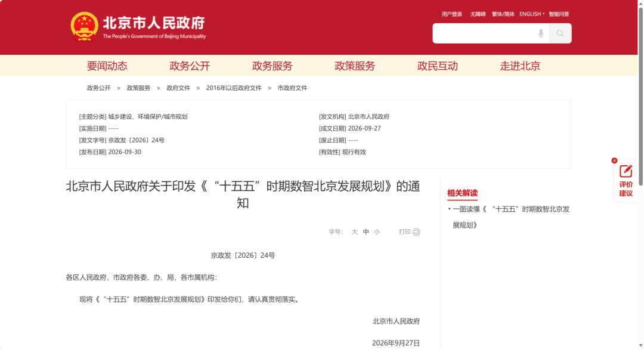Click the 相关解读 heading
This screenshot has height=349, width=644.
pos(463,193)
